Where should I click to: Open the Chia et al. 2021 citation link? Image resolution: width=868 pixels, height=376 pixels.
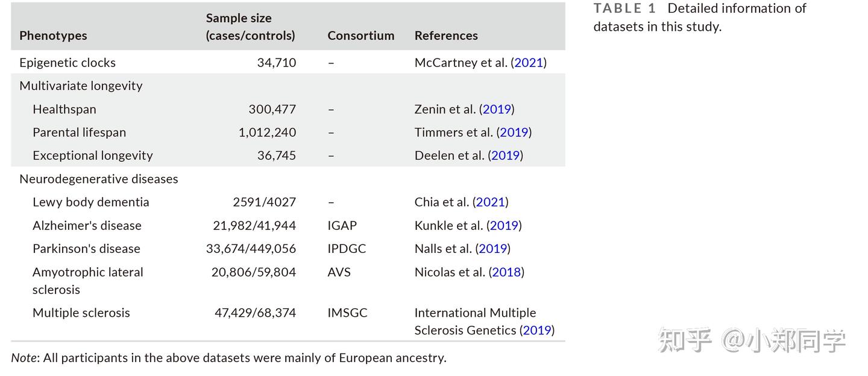click(x=490, y=202)
